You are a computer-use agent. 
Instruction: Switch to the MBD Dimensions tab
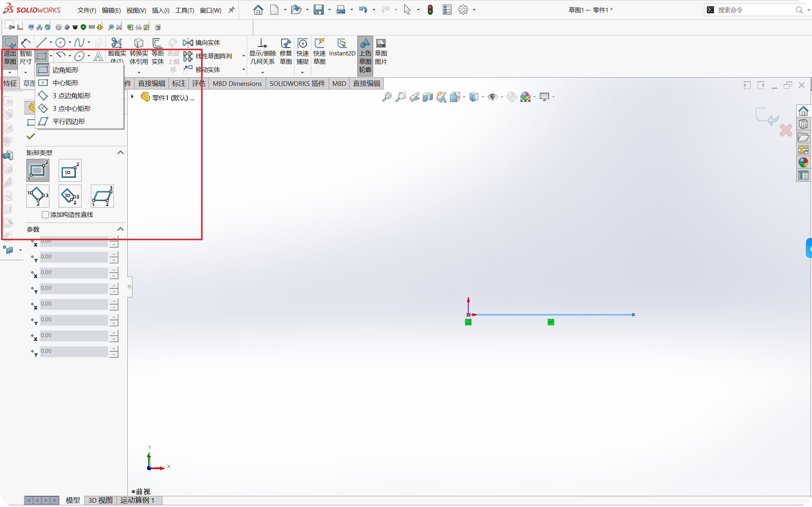237,84
